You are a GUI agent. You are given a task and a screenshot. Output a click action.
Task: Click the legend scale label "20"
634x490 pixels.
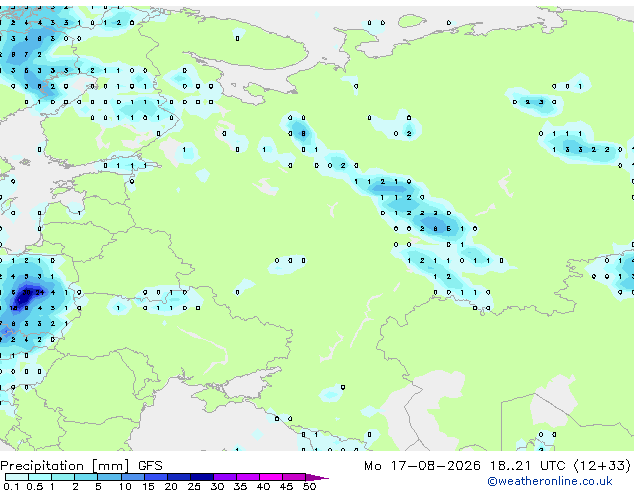[171, 486]
